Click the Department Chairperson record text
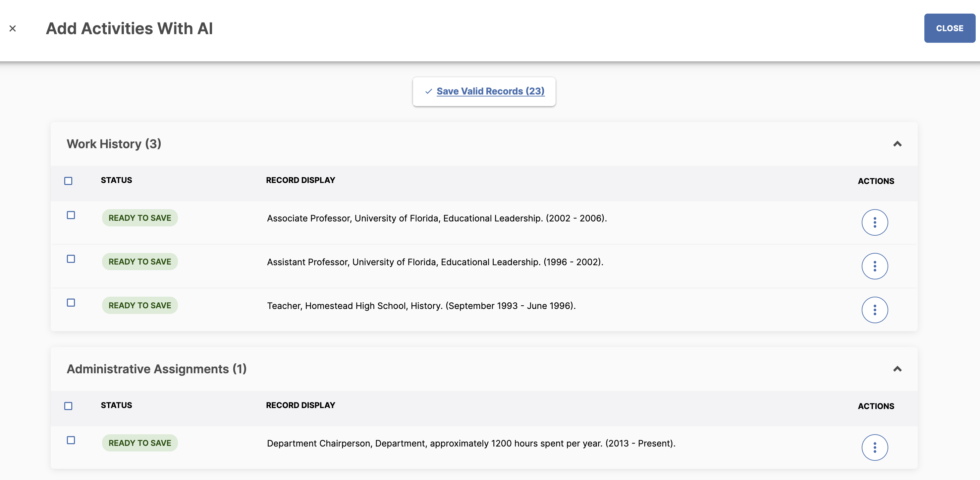This screenshot has width=980, height=480. [x=471, y=444]
